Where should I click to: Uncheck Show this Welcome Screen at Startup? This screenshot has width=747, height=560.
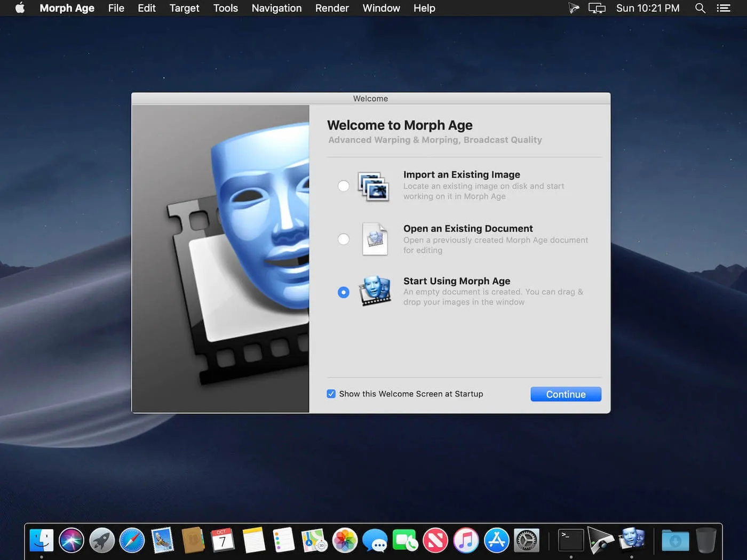pyautogui.click(x=331, y=394)
